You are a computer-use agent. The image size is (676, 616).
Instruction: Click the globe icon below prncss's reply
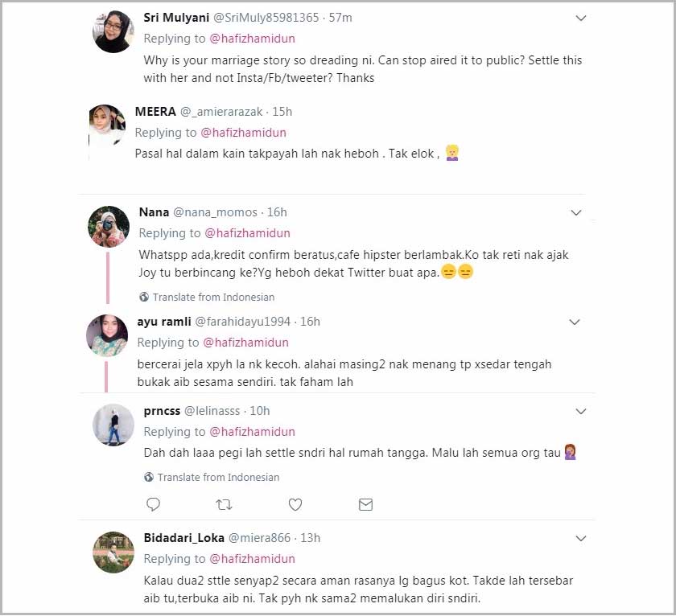pyautogui.click(x=148, y=477)
